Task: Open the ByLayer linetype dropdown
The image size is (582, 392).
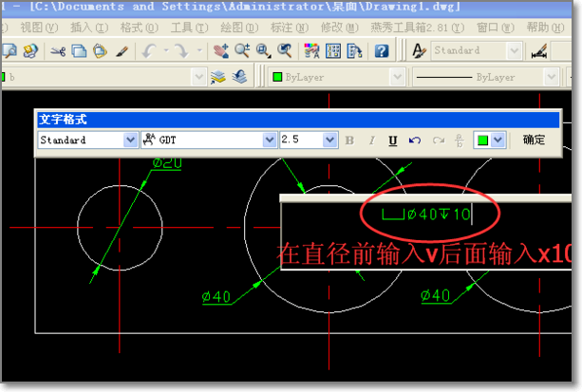Action: pos(552,77)
